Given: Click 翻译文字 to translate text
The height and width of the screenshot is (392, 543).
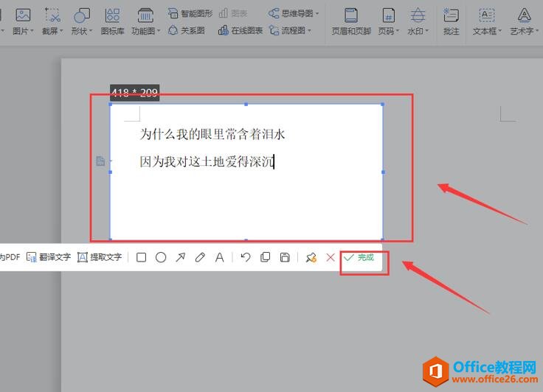Looking at the screenshot, I should [49, 257].
